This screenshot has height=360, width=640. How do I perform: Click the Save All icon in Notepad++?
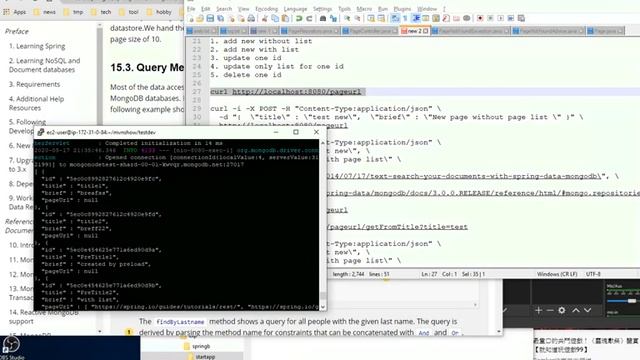[220, 18]
